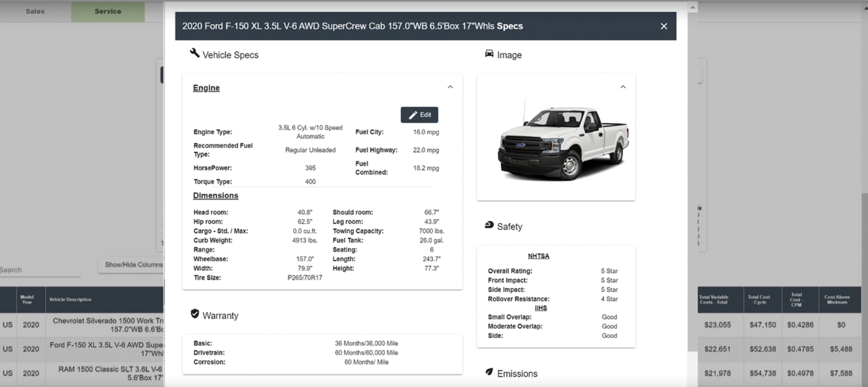868x387 pixels.
Task: Click the Emissions leaf icon
Action: click(489, 372)
